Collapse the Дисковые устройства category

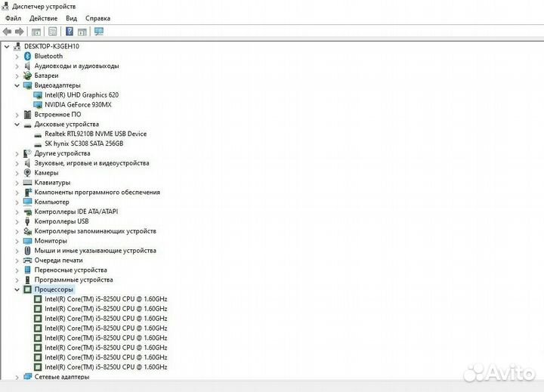click(x=17, y=124)
